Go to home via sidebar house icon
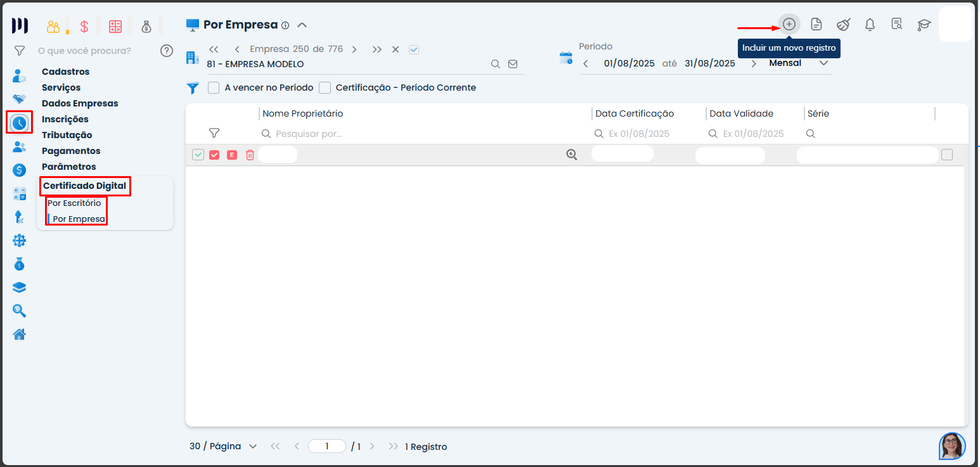980x467 pixels. (x=20, y=334)
